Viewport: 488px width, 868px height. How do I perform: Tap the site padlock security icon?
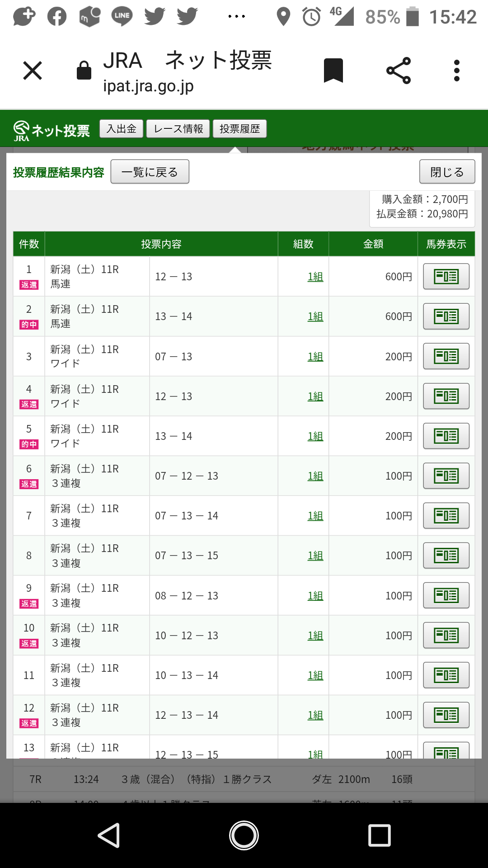tap(84, 71)
